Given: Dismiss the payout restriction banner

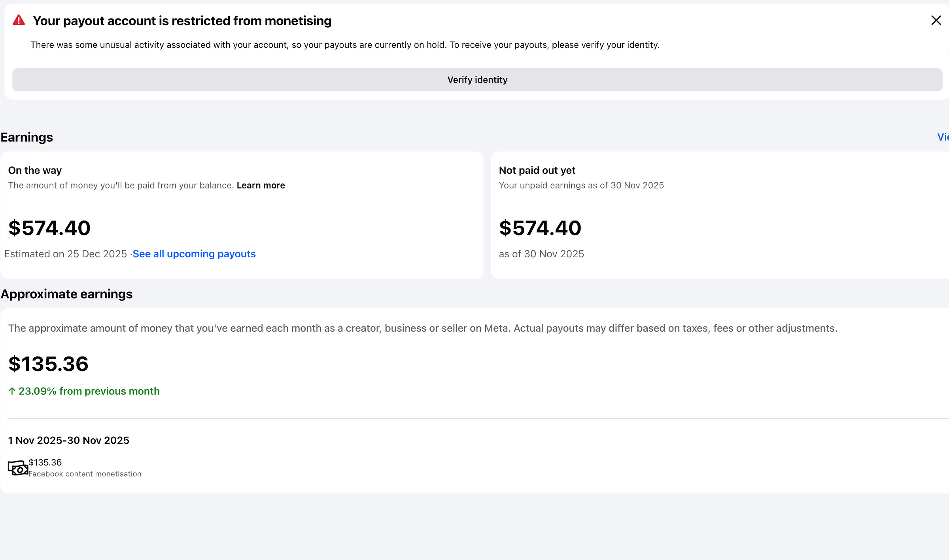Looking at the screenshot, I should click(x=936, y=21).
